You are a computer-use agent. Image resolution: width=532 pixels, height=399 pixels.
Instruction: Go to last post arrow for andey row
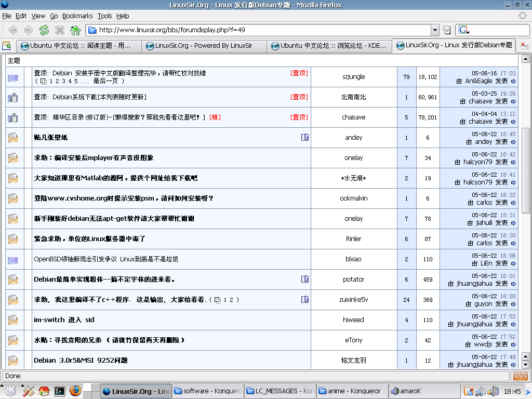tap(513, 142)
